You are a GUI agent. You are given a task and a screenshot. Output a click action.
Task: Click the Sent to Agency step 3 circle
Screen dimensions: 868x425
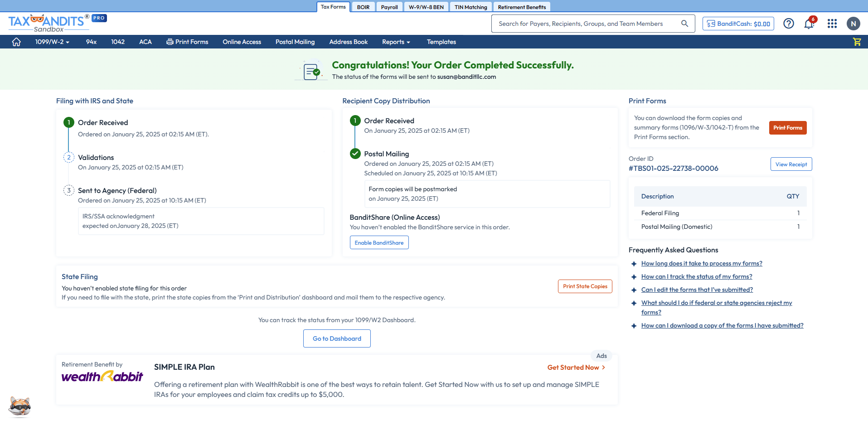(69, 190)
